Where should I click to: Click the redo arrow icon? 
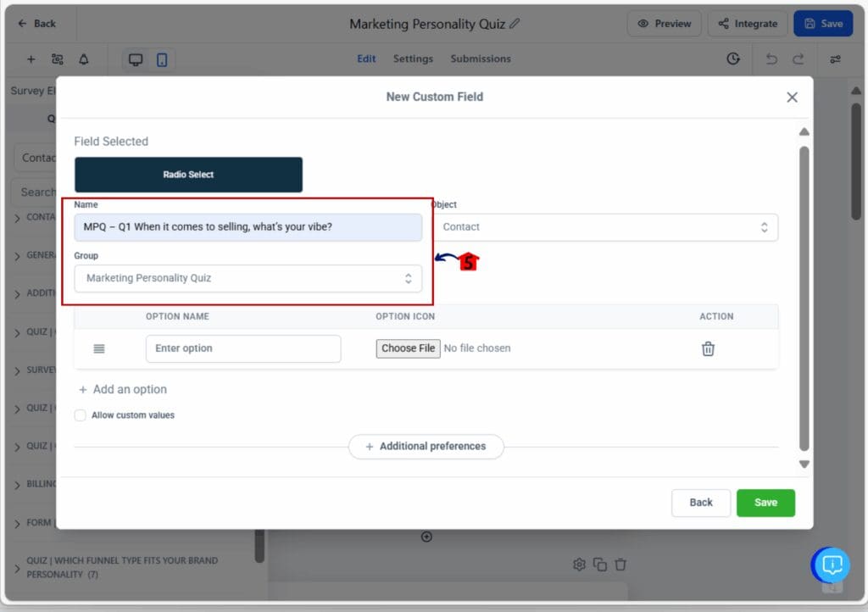(798, 59)
